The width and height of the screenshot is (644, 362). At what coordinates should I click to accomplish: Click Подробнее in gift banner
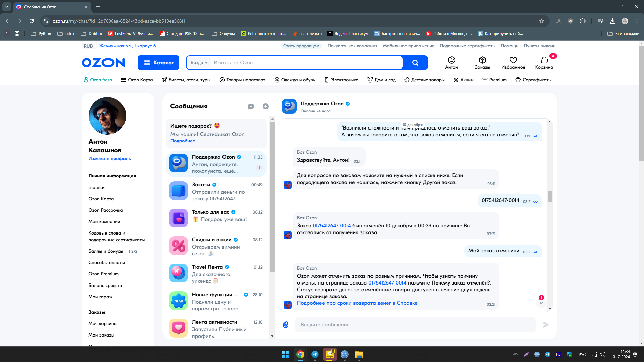coord(183,141)
